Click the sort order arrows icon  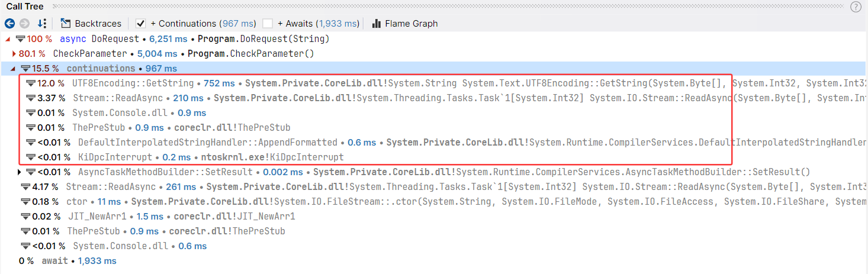pyautogui.click(x=41, y=24)
